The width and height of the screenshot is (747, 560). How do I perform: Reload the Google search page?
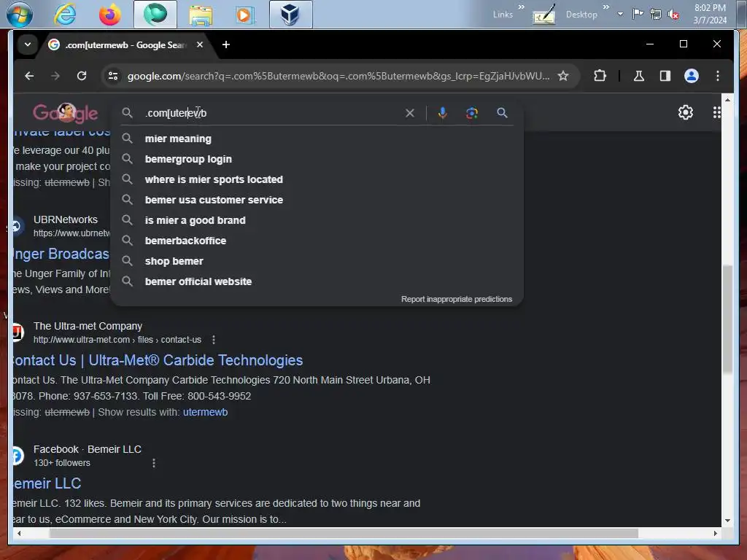click(x=82, y=76)
